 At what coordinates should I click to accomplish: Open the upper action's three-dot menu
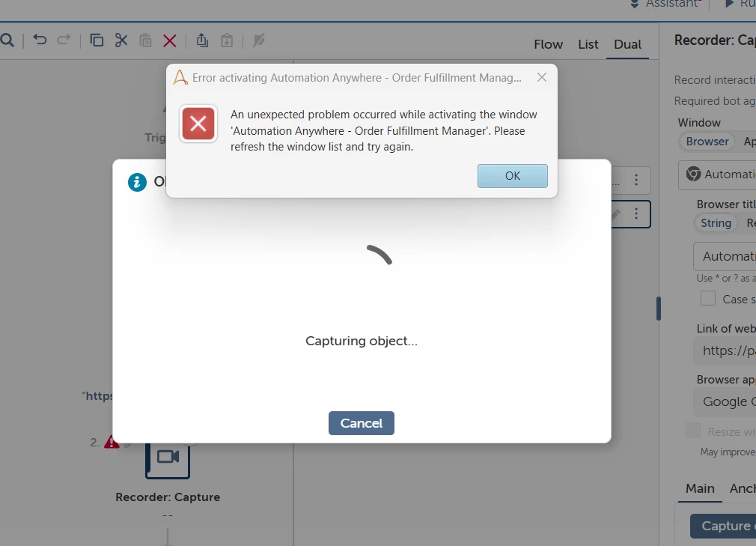[x=636, y=180]
